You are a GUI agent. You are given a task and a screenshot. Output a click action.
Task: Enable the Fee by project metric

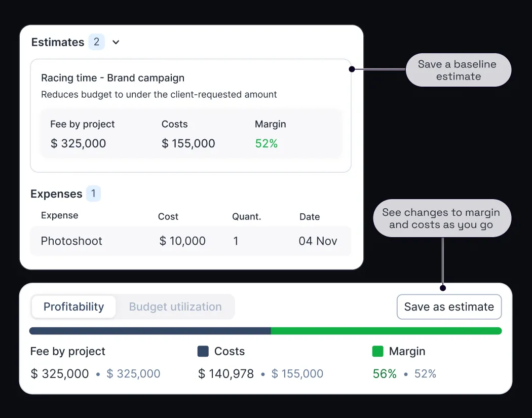coord(67,351)
